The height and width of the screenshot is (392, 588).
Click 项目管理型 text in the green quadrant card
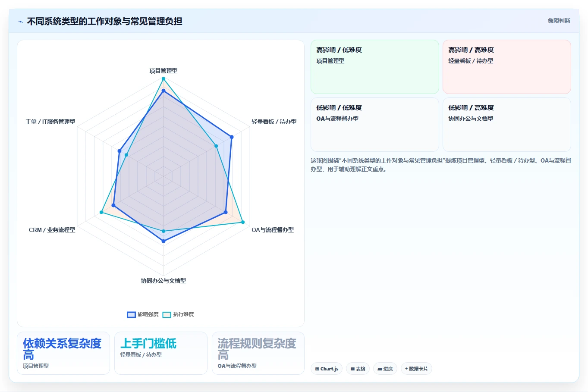[x=330, y=61]
